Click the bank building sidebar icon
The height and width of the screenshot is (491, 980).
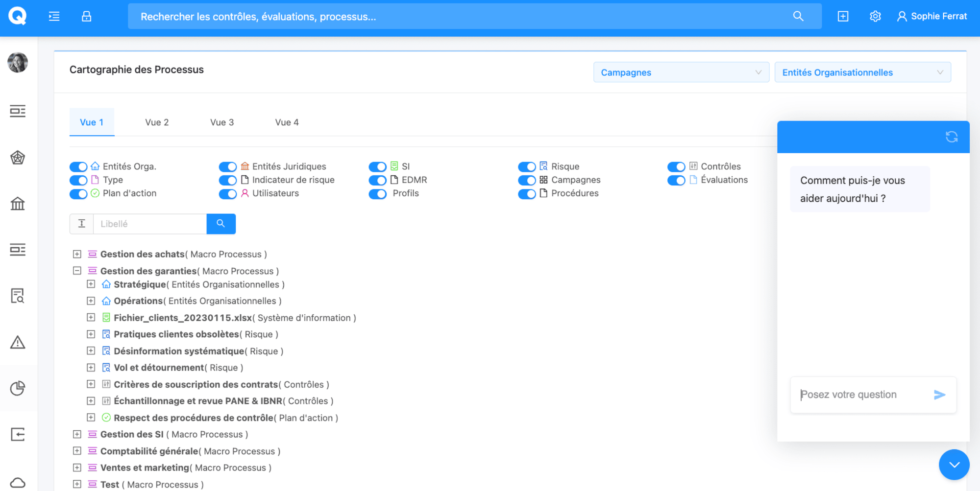[18, 203]
